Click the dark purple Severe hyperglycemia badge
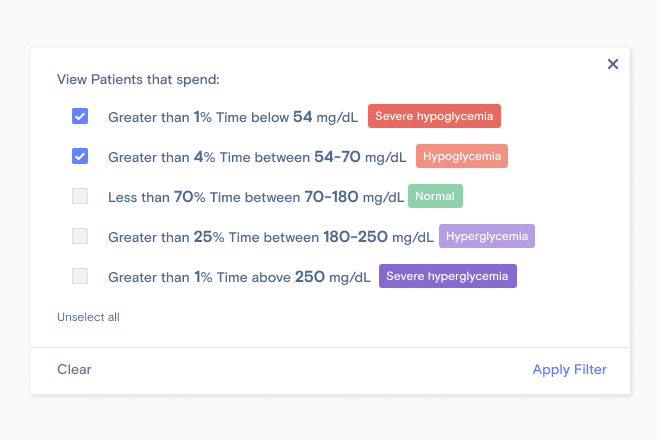 [x=447, y=276]
